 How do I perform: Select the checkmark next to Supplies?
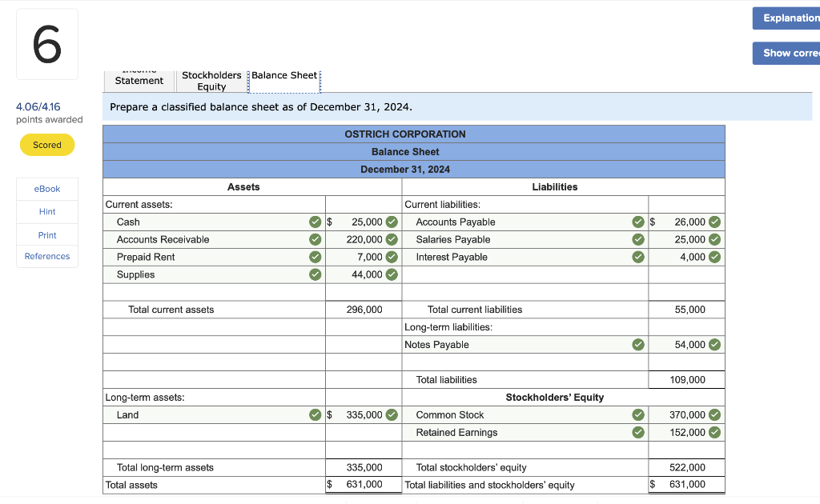[x=316, y=274]
